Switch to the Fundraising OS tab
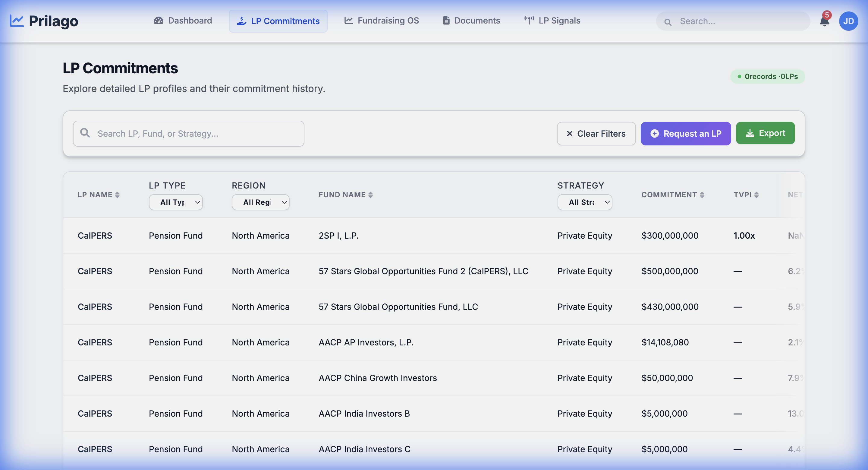868x470 pixels. [382, 20]
